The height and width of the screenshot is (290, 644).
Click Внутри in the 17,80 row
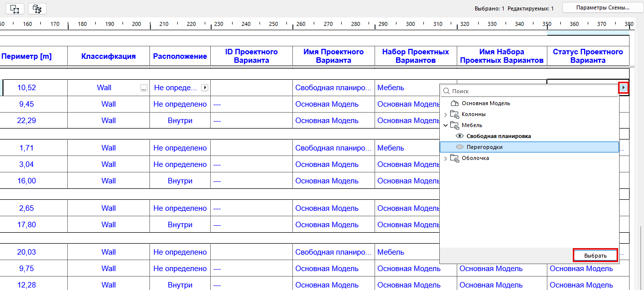coord(180,225)
